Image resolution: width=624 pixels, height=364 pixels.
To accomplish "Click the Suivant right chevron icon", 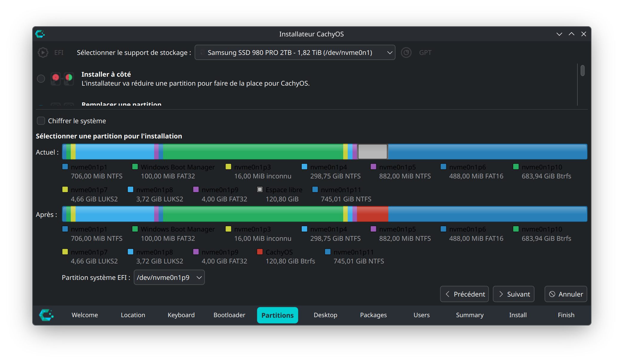I will click(x=501, y=294).
